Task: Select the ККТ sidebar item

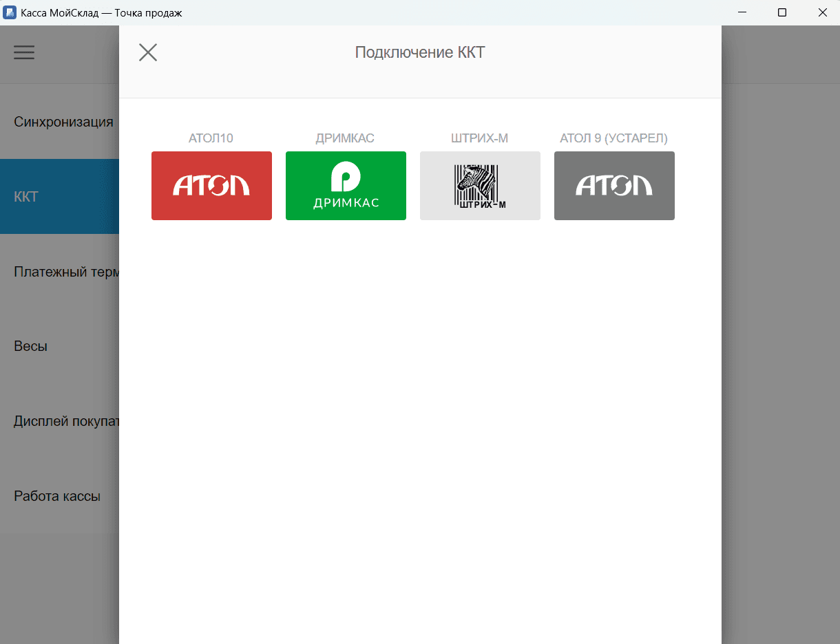Action: 26,197
